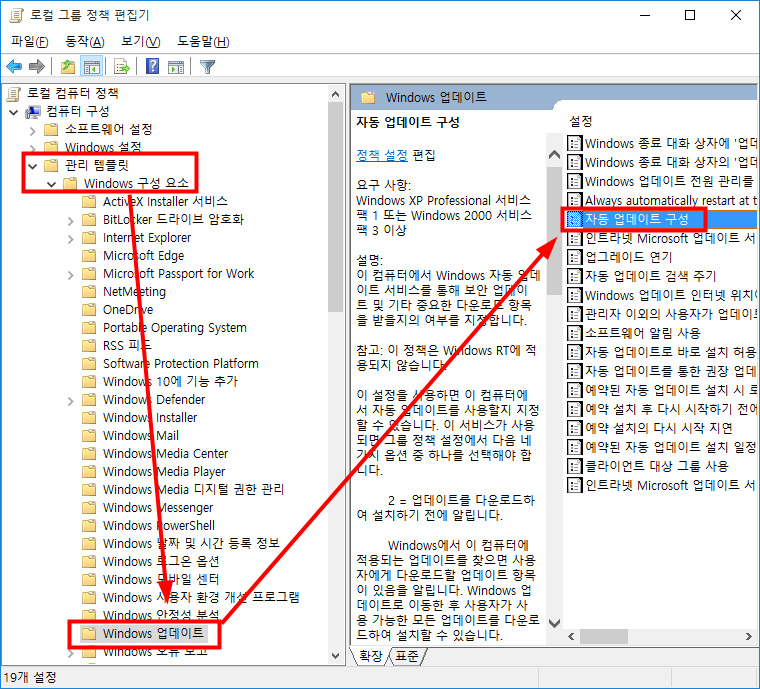Click the Up one level folder icon

[67, 67]
